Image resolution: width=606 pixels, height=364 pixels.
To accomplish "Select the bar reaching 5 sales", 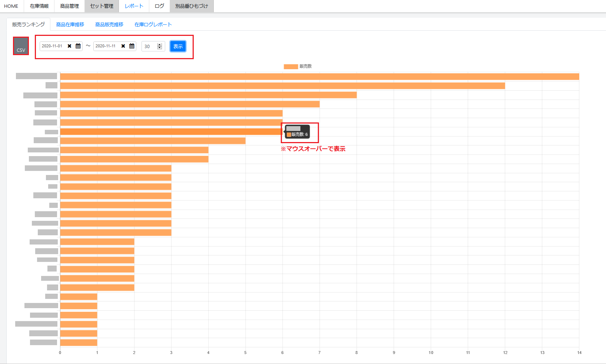I will (x=153, y=141).
